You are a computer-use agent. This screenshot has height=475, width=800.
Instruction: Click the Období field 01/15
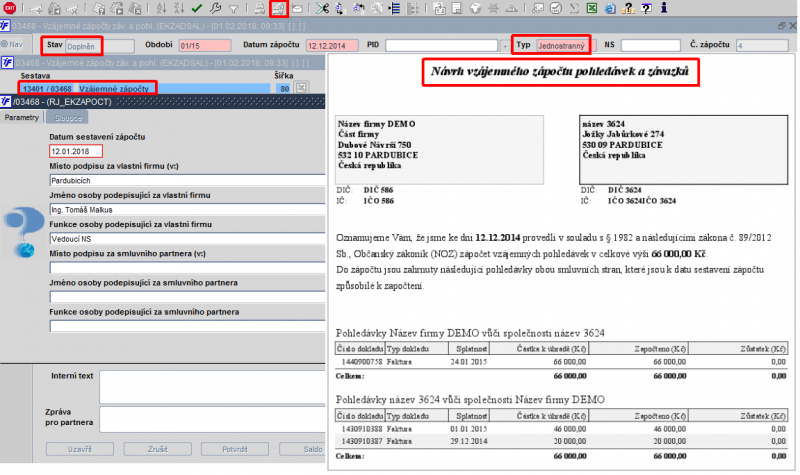(x=205, y=46)
